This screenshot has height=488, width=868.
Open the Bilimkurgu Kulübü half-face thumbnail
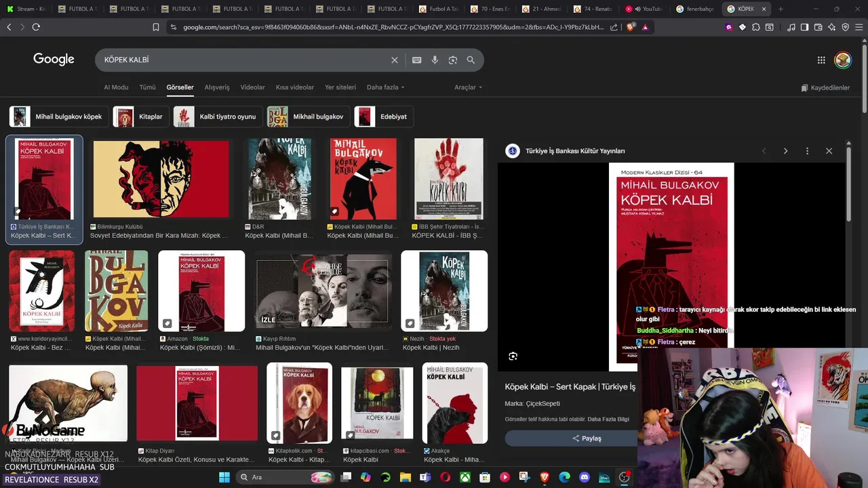pyautogui.click(x=161, y=179)
